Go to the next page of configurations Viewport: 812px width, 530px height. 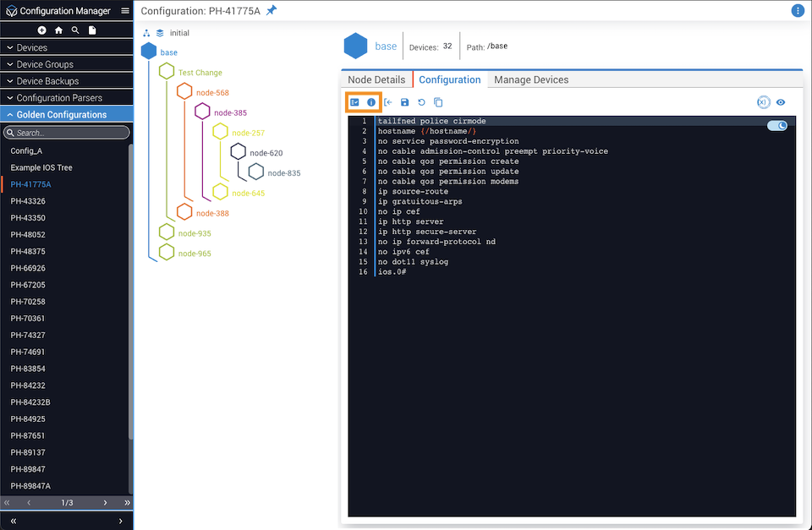pos(105,503)
